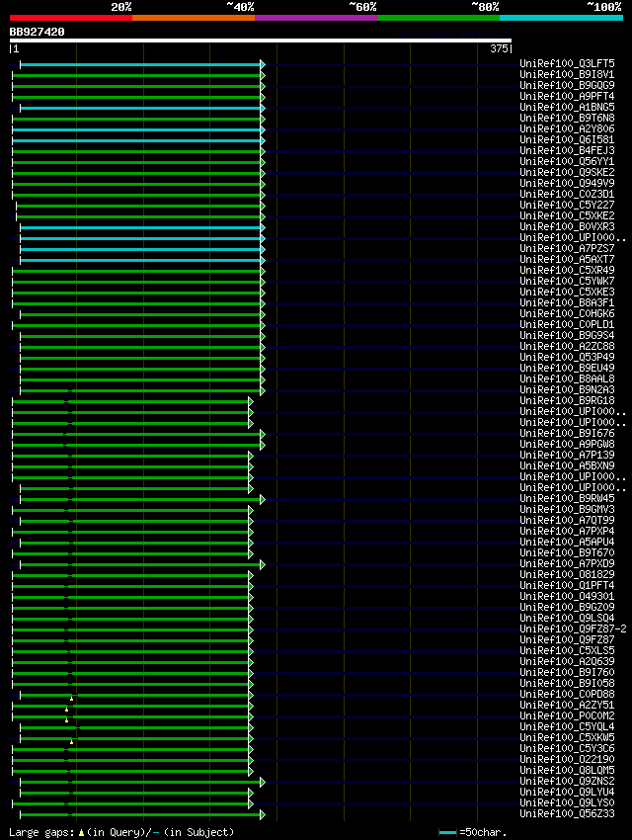Open hit UniRef100_B9RW45
The height and width of the screenshot is (840, 632).
pos(567,499)
